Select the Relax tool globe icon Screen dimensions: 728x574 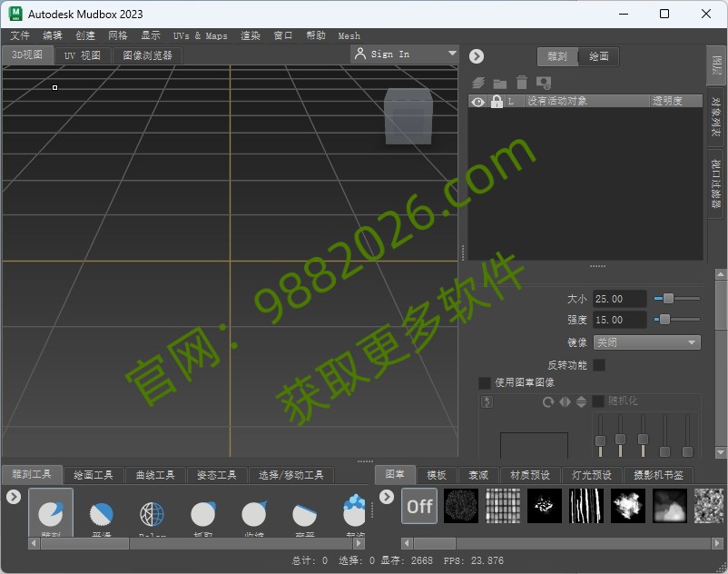152,514
